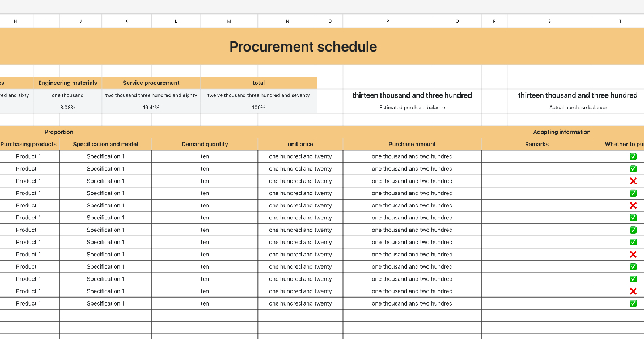The width and height of the screenshot is (644, 339).
Task: Select the 'Estimated purchase balance' label
Action: (x=412, y=108)
